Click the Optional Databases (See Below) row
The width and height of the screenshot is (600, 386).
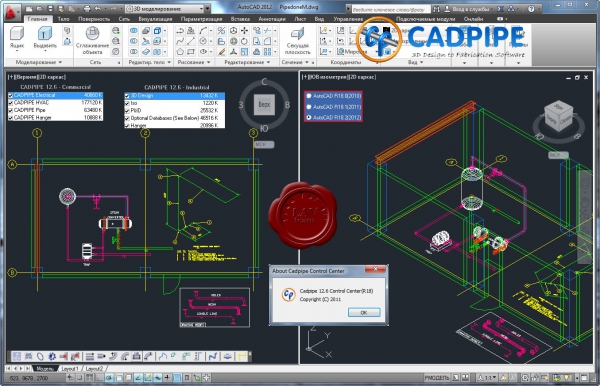[x=175, y=118]
